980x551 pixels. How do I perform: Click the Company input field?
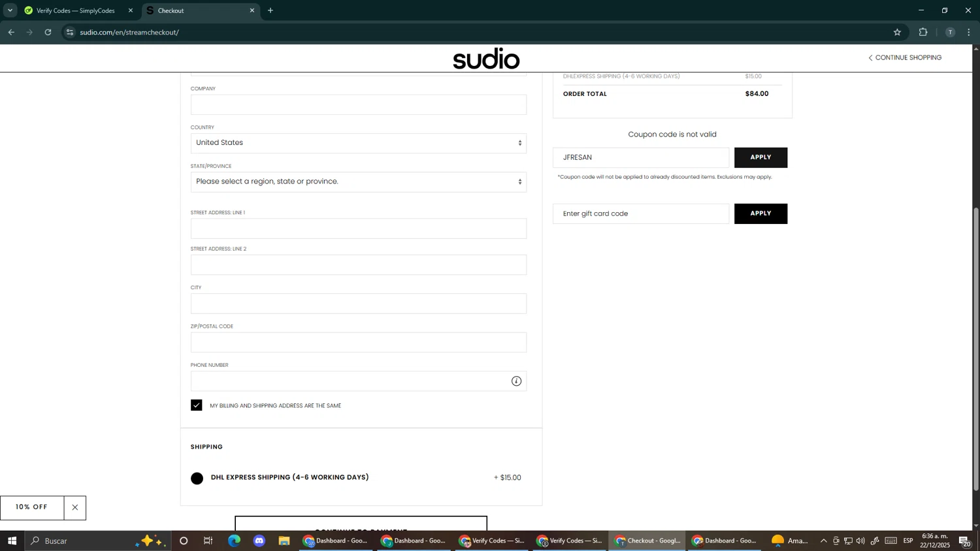coord(359,104)
